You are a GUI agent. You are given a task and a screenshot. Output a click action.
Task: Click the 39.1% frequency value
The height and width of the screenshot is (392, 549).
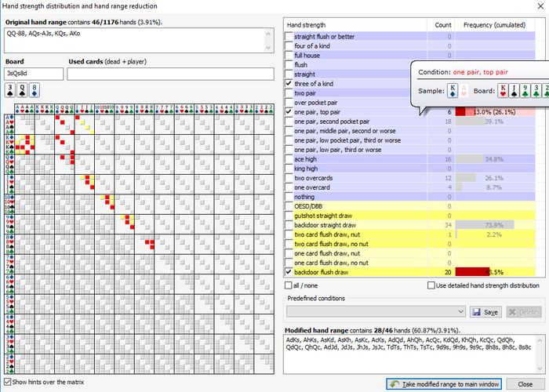(x=494, y=122)
